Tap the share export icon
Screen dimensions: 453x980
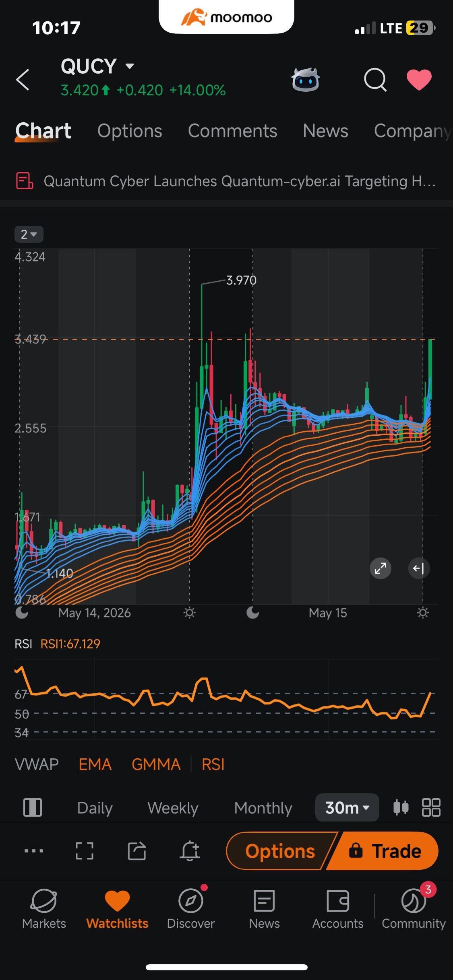pos(137,851)
